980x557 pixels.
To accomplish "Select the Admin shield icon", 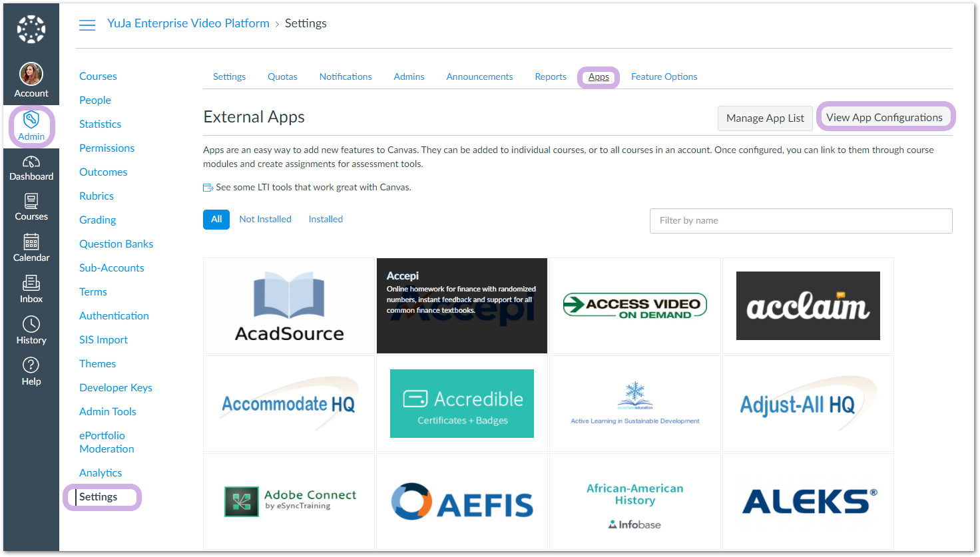I will pyautogui.click(x=31, y=120).
